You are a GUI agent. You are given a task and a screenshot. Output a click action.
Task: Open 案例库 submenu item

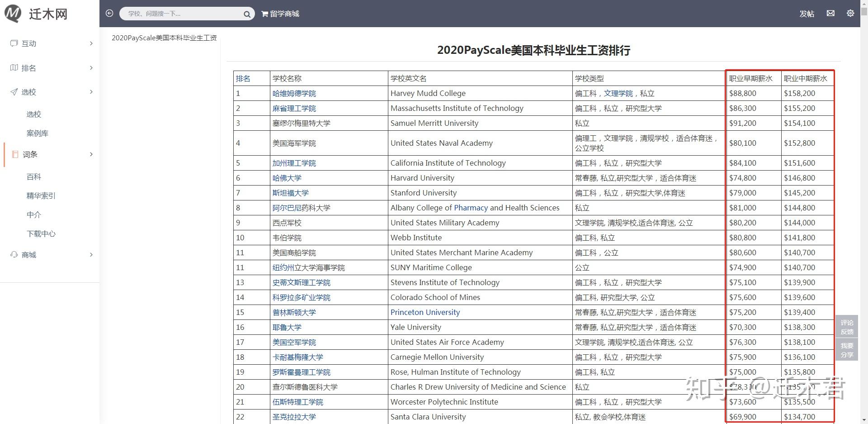[x=38, y=133]
